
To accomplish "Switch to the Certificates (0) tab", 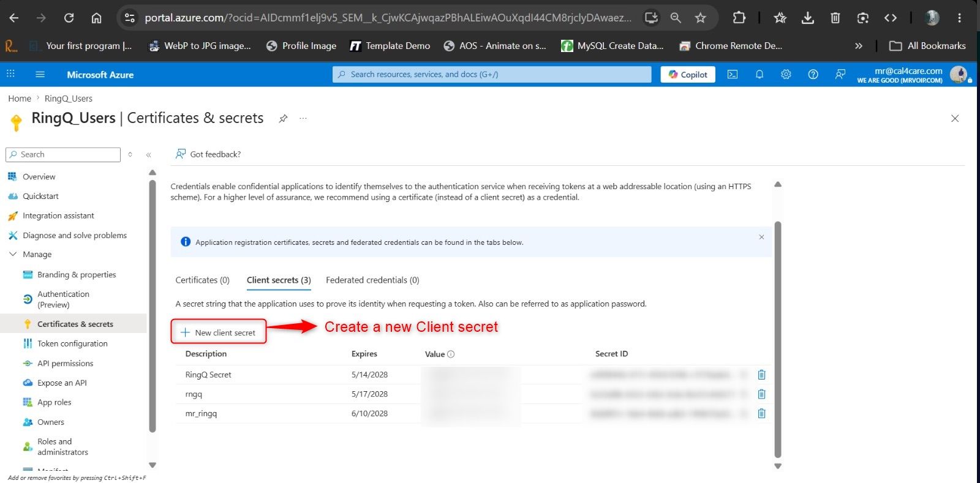I will coord(203,280).
